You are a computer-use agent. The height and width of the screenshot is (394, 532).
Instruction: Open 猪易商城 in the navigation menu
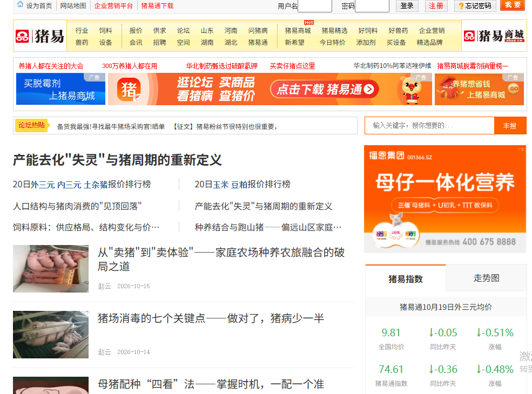(298, 31)
